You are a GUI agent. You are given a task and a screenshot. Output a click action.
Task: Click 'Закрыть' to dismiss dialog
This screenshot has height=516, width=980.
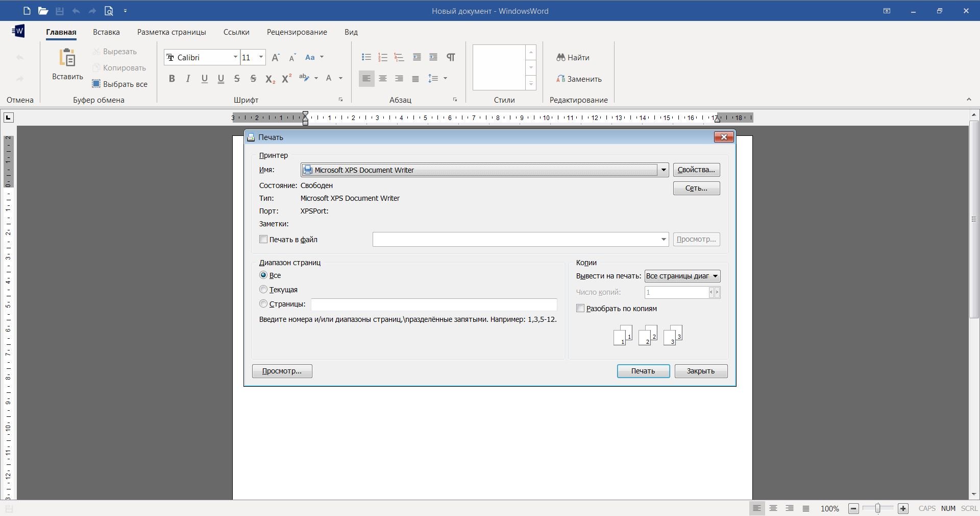(701, 371)
